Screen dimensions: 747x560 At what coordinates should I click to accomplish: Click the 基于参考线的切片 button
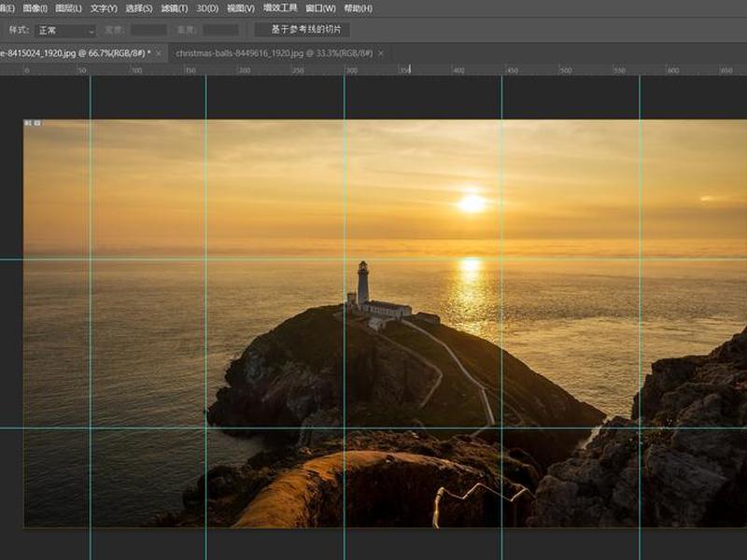303,30
